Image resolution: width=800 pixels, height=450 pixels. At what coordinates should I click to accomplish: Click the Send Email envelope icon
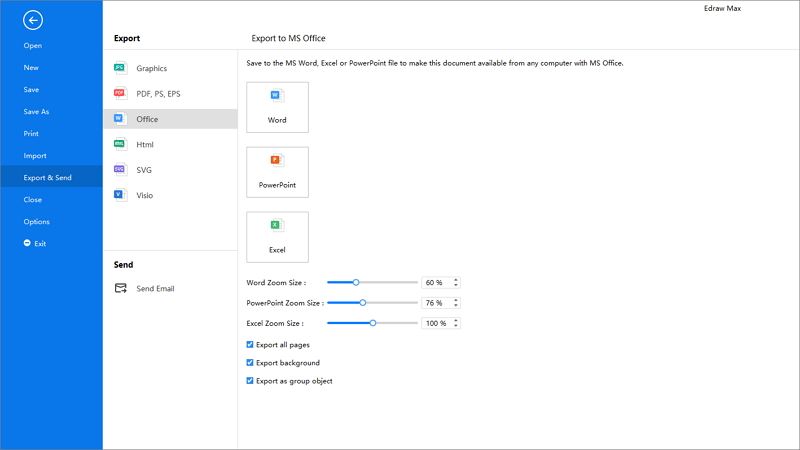tap(120, 288)
